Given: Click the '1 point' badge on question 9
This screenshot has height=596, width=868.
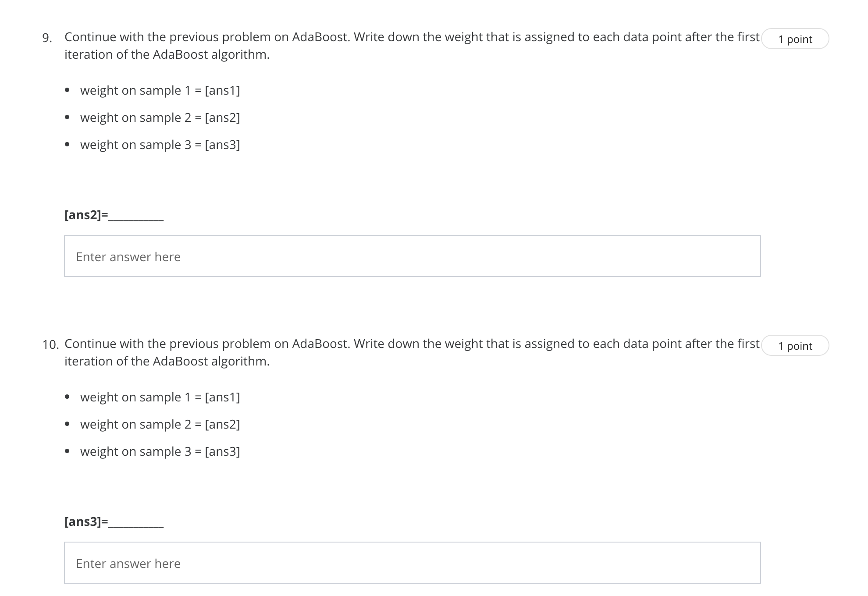Looking at the screenshot, I should [796, 39].
